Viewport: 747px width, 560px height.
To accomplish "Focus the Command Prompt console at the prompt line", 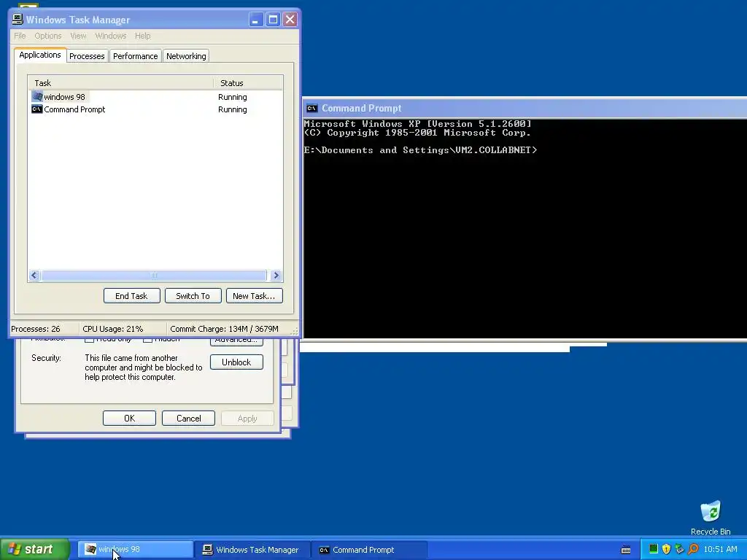I will (x=421, y=150).
